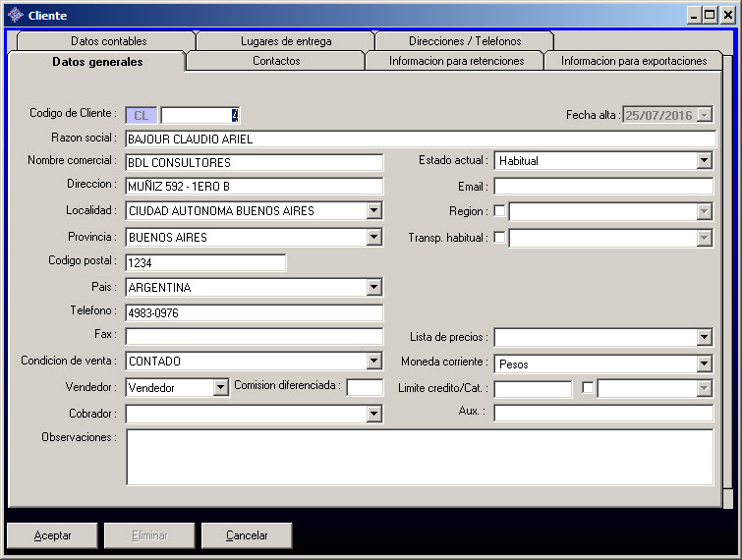Check the Region checkbox
Viewport: 742px width, 560px height.
[x=500, y=211]
